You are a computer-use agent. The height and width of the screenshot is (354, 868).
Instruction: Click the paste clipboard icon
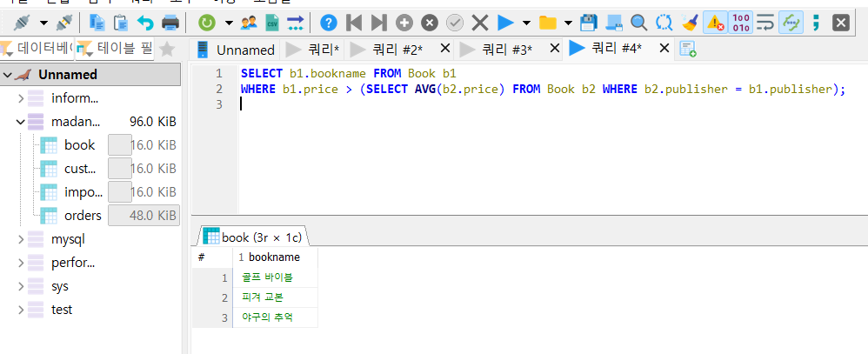(x=121, y=23)
